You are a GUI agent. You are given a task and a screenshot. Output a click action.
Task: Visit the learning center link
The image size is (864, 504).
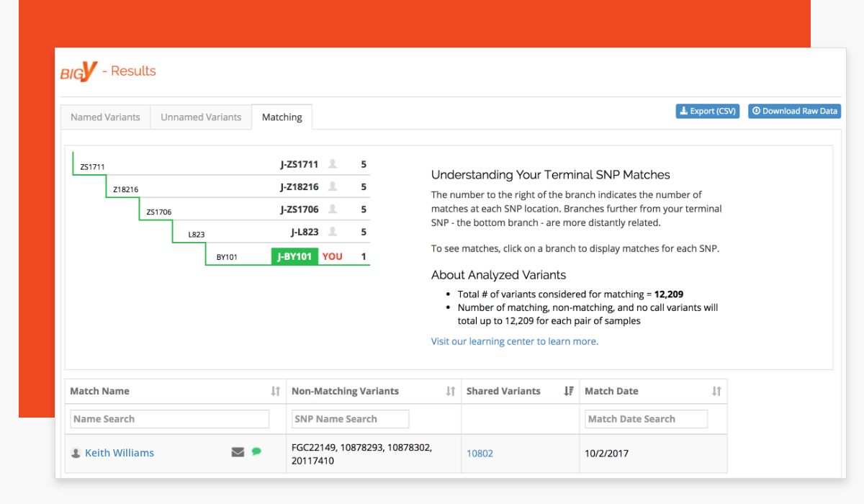[514, 341]
